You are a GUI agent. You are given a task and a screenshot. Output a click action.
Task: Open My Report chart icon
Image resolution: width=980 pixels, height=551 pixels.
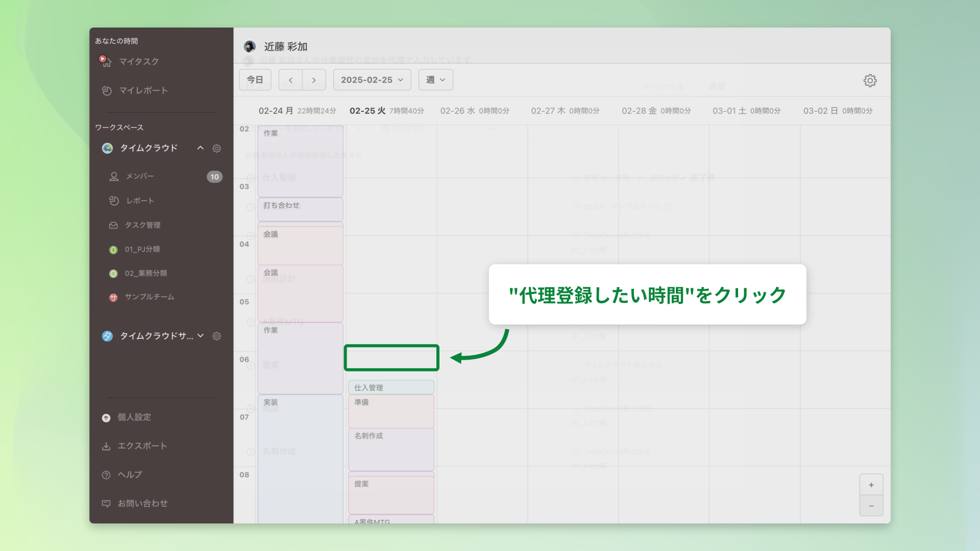click(107, 91)
